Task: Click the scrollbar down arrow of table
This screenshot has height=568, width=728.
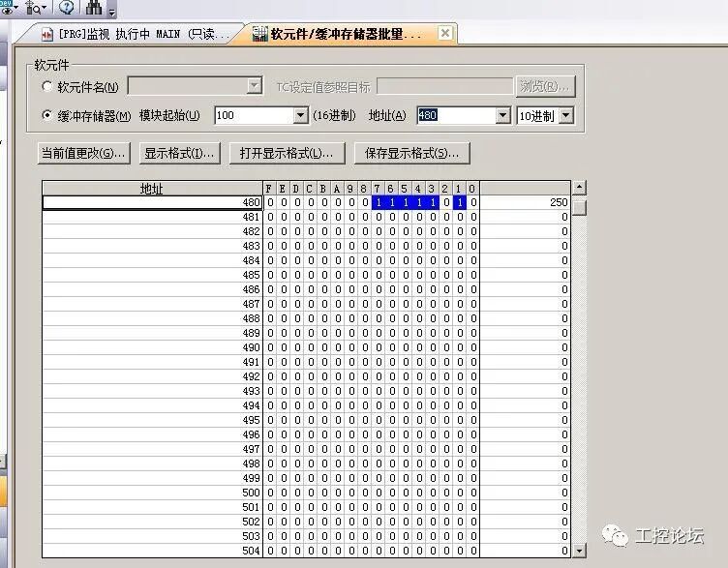Action: click(x=579, y=551)
